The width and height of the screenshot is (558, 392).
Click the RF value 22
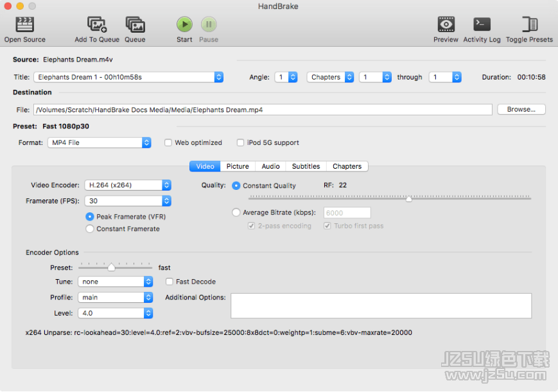[343, 185]
